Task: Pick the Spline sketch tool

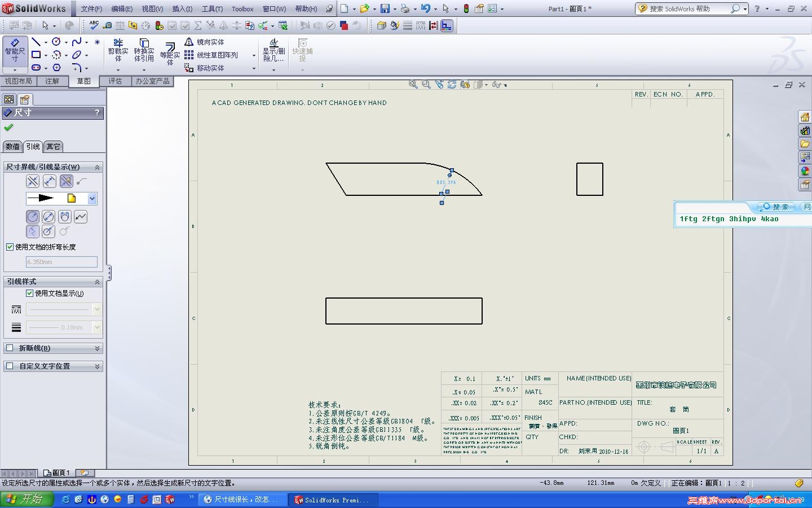Action: pyautogui.click(x=77, y=42)
